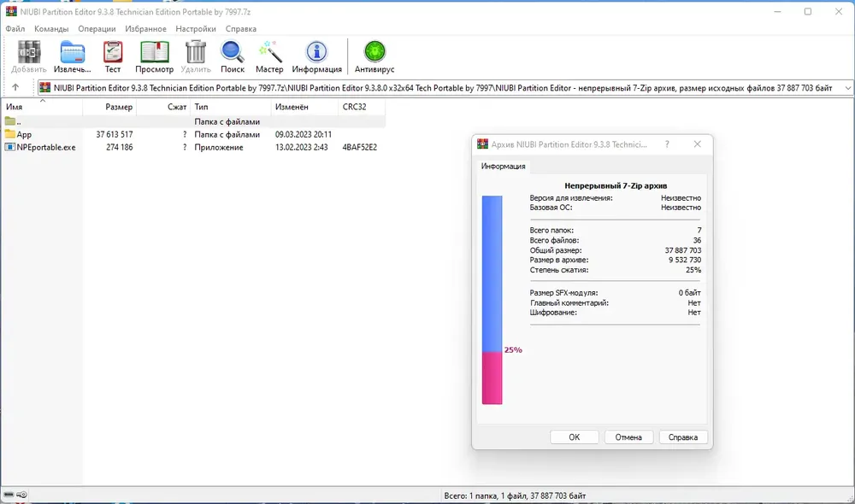
Task: Click the drive icon in status bar
Action: [x=9, y=495]
